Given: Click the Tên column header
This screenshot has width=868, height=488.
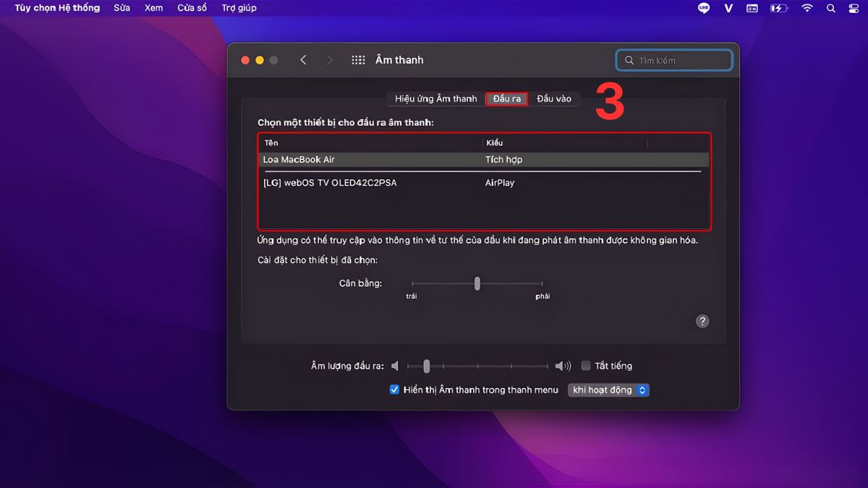Looking at the screenshot, I should point(370,143).
